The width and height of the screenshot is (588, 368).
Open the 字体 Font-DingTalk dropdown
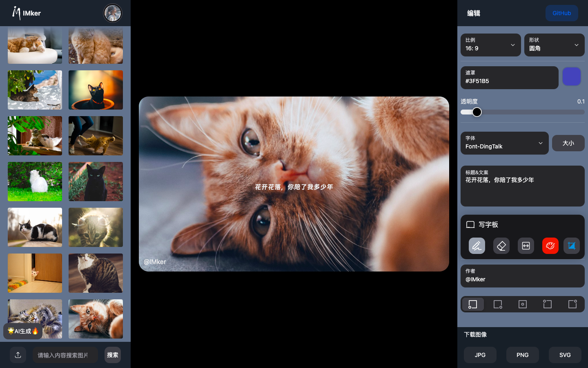[505, 143]
